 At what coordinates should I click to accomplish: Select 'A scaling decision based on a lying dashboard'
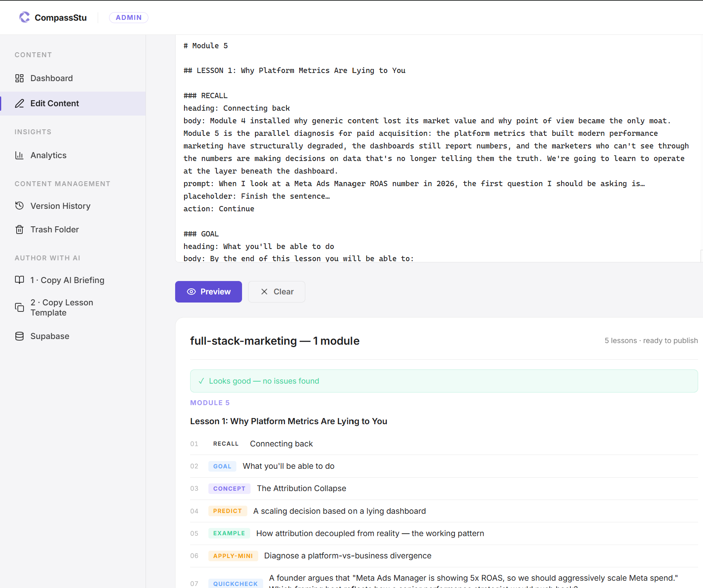pyautogui.click(x=444, y=511)
